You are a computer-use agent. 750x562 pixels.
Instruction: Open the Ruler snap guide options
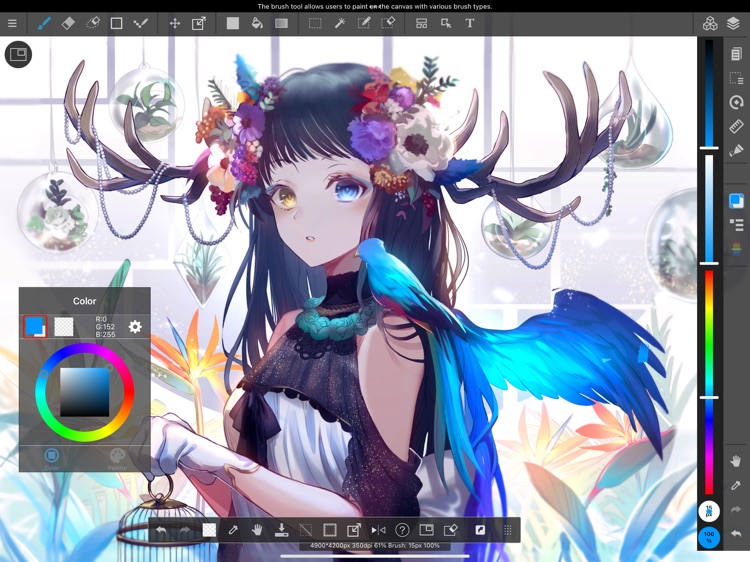[736, 126]
